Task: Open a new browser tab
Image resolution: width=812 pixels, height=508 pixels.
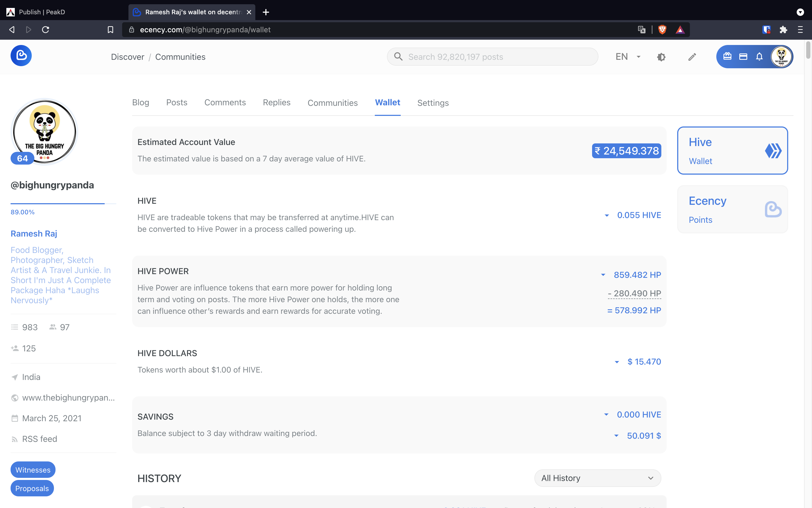Action: click(x=266, y=12)
